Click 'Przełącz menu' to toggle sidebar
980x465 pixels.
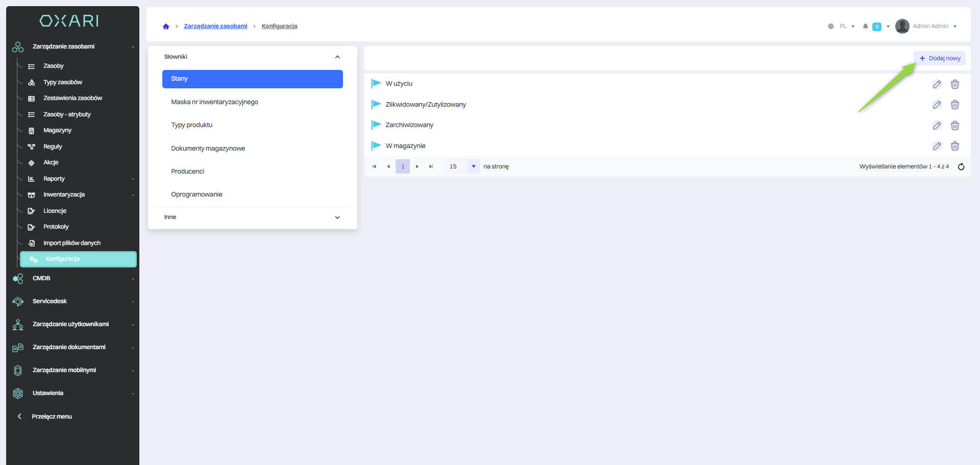click(x=52, y=417)
